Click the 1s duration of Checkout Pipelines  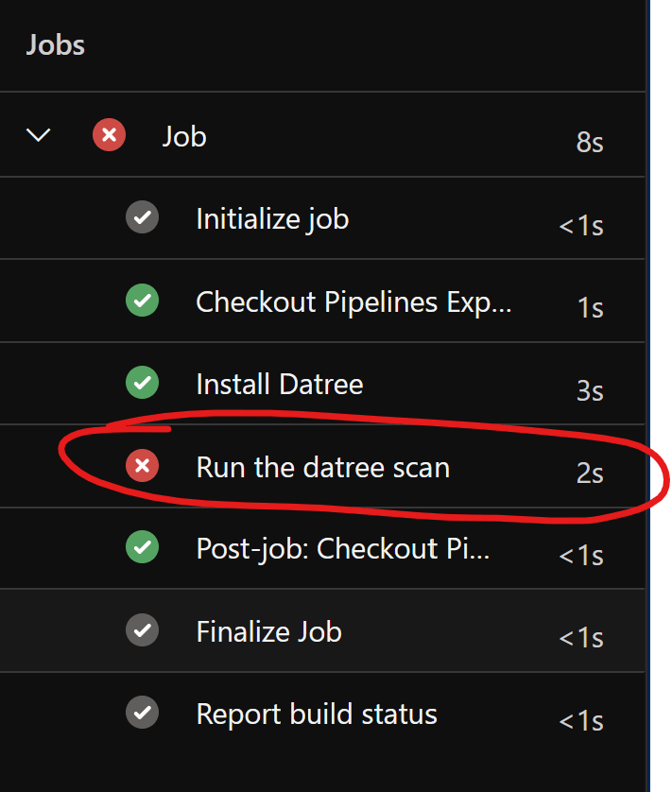590,307
